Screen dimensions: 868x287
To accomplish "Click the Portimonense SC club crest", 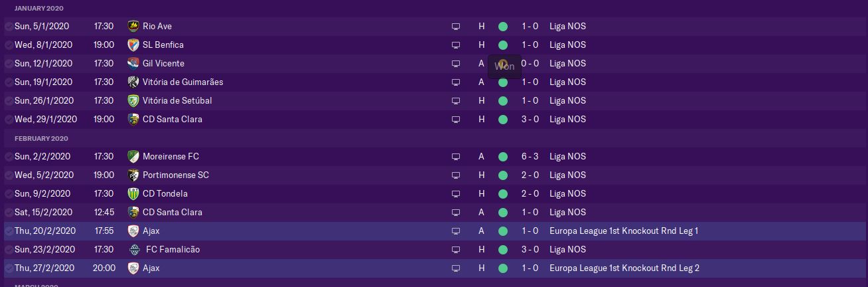I will [133, 175].
